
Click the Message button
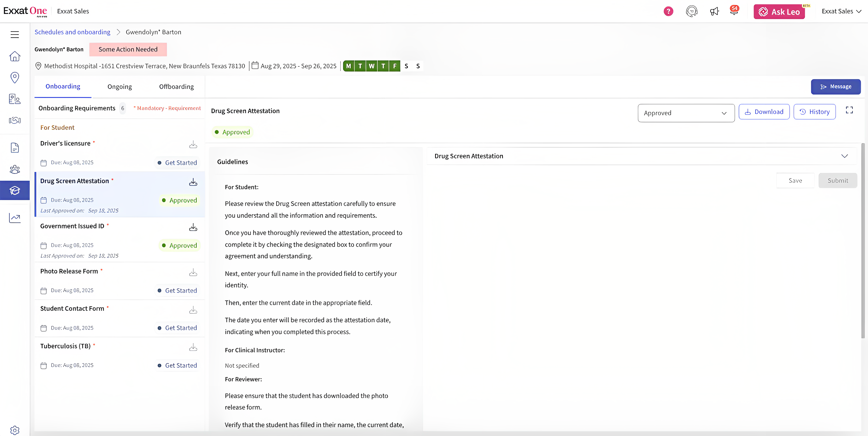click(835, 87)
